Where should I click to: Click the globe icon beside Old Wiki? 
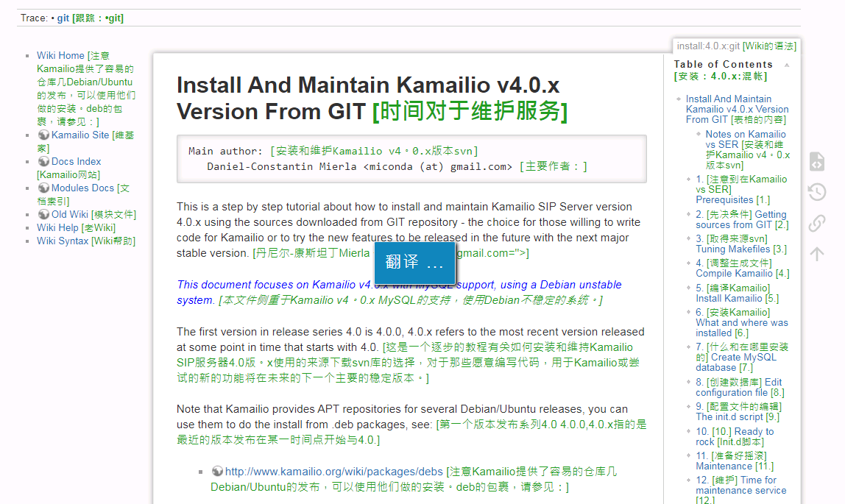pos(43,214)
